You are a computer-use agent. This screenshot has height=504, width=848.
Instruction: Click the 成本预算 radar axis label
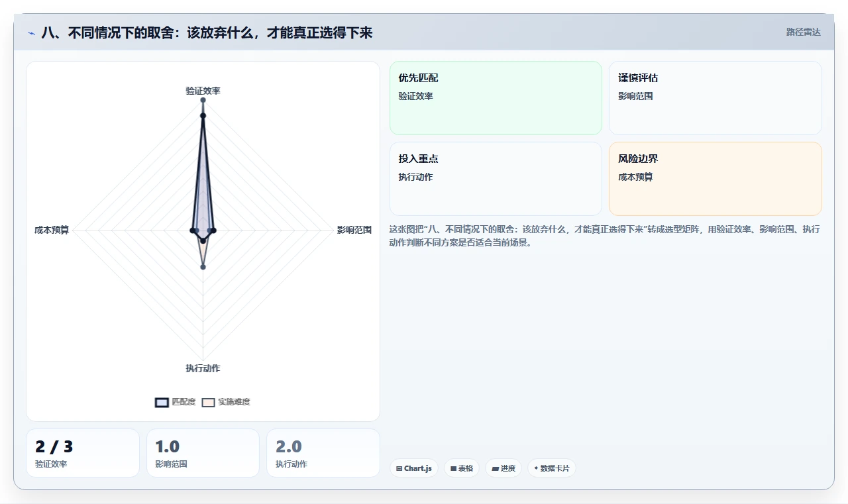(52, 230)
